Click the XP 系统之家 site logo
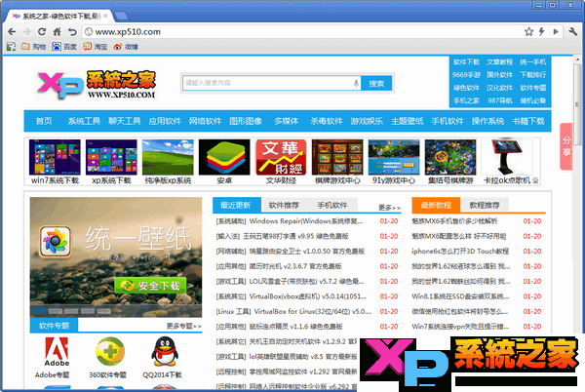 (x=97, y=84)
